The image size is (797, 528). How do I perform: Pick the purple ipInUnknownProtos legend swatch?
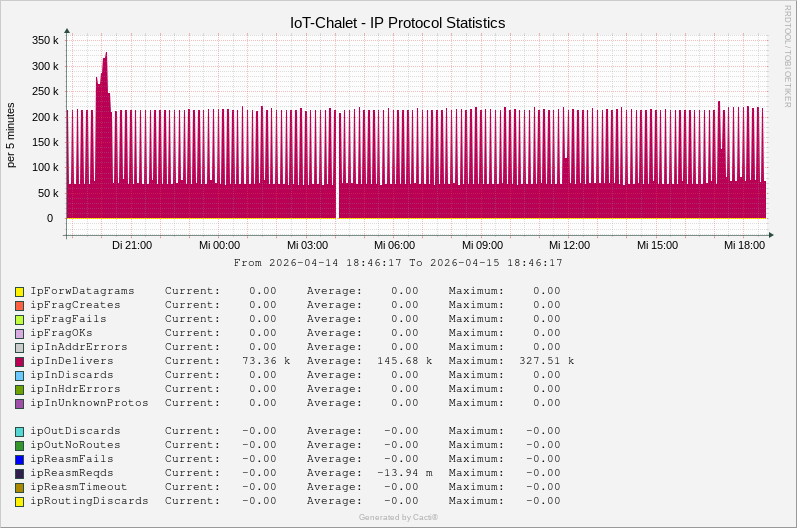click(x=19, y=404)
